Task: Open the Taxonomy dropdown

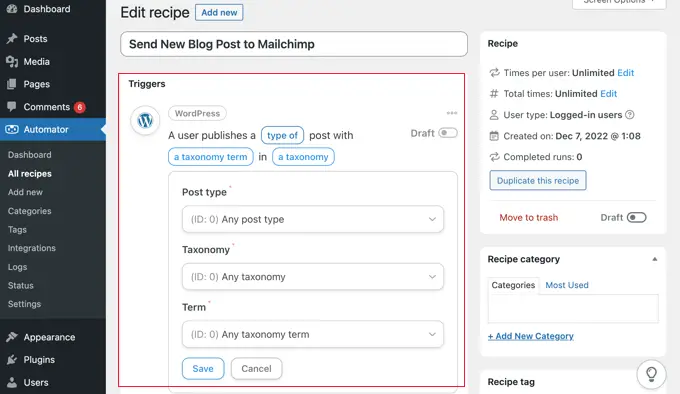Action: coord(313,277)
